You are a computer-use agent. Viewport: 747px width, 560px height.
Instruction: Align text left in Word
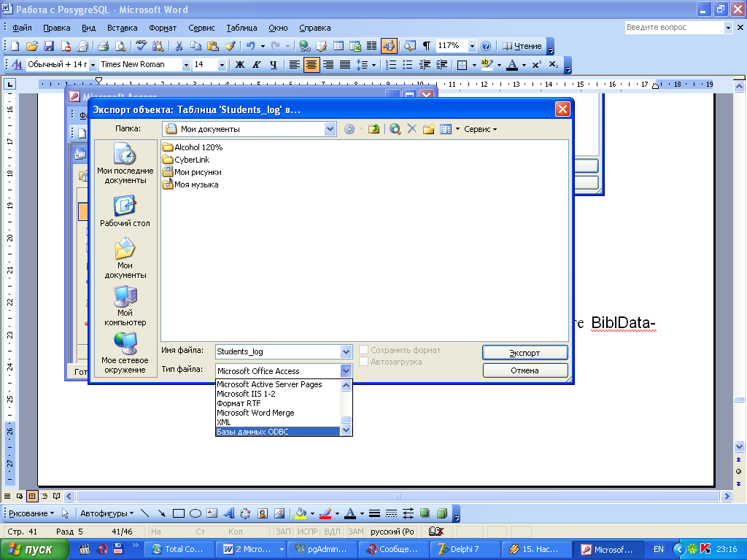[x=295, y=65]
